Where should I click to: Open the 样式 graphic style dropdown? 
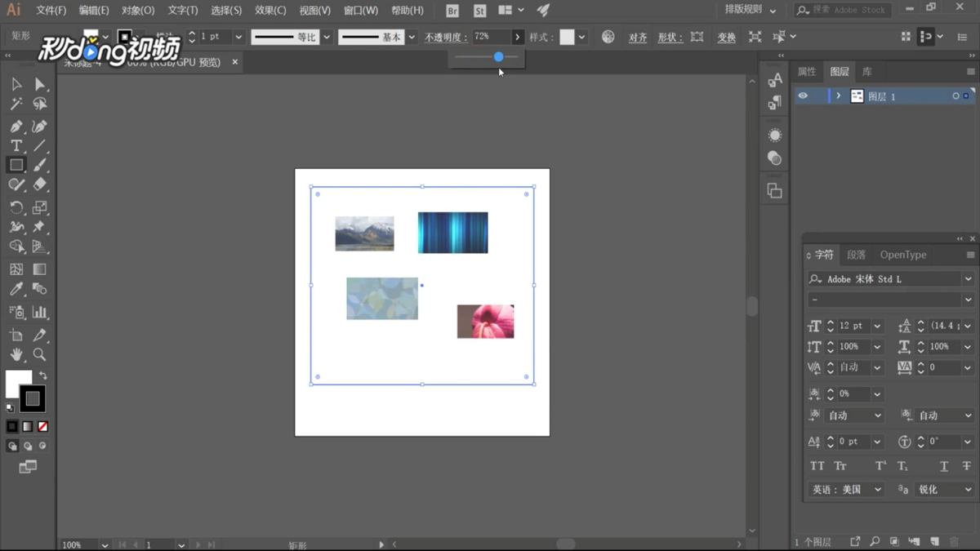pyautogui.click(x=583, y=37)
